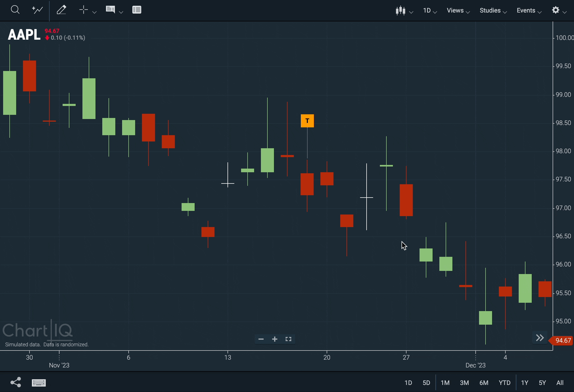The height and width of the screenshot is (392, 574).
Task: Select the 6M range button
Action: pyautogui.click(x=484, y=383)
